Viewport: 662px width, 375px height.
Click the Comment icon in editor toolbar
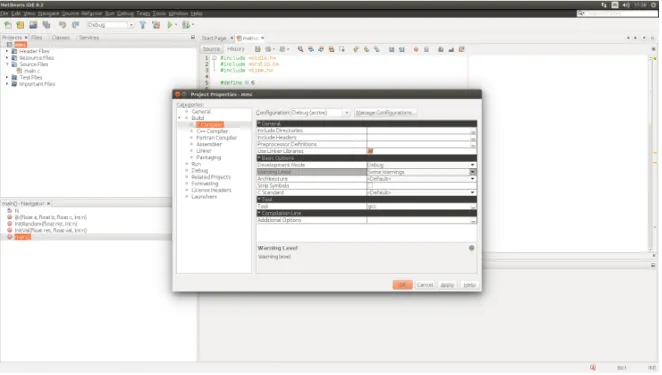pyautogui.click(x=441, y=49)
